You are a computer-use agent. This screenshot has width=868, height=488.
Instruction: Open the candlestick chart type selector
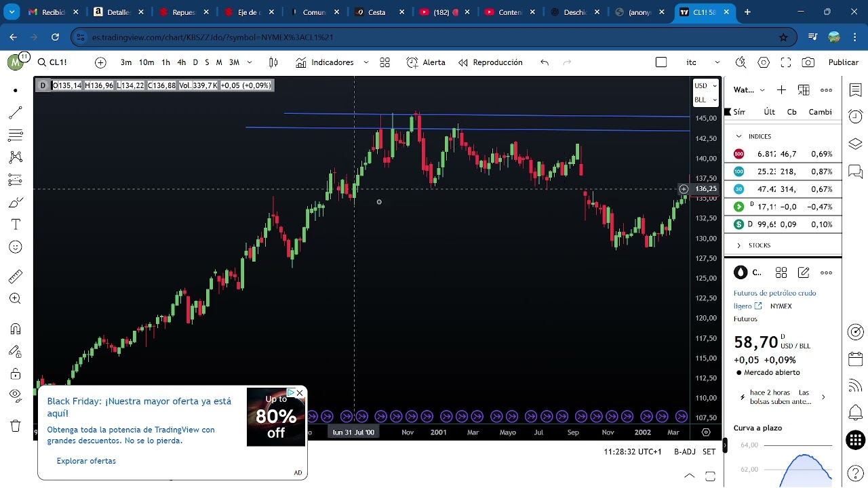pos(273,62)
